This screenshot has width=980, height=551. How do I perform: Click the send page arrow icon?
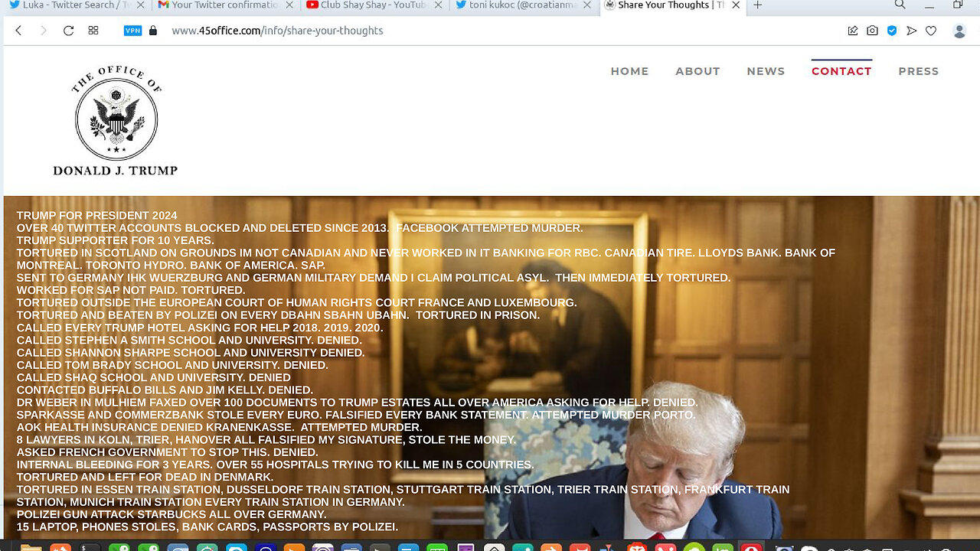tap(911, 31)
